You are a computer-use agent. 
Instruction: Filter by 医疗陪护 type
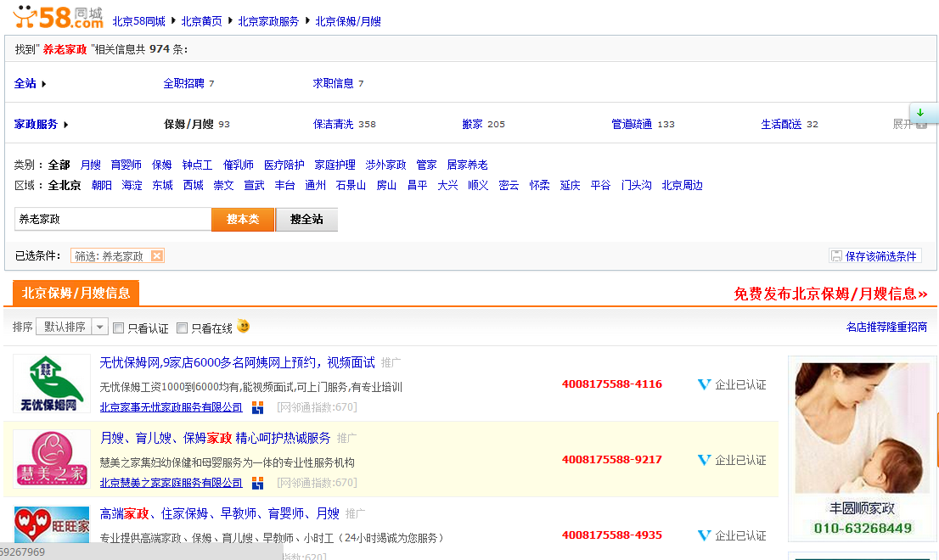(284, 165)
